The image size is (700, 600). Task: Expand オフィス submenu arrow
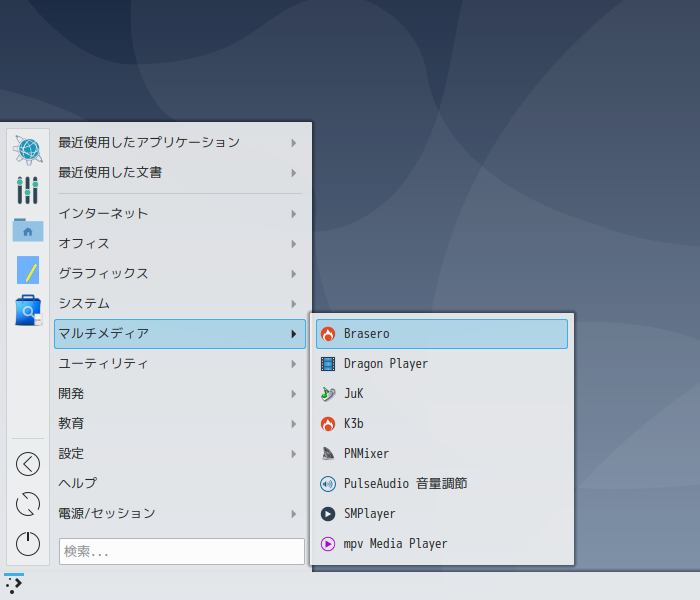(294, 244)
